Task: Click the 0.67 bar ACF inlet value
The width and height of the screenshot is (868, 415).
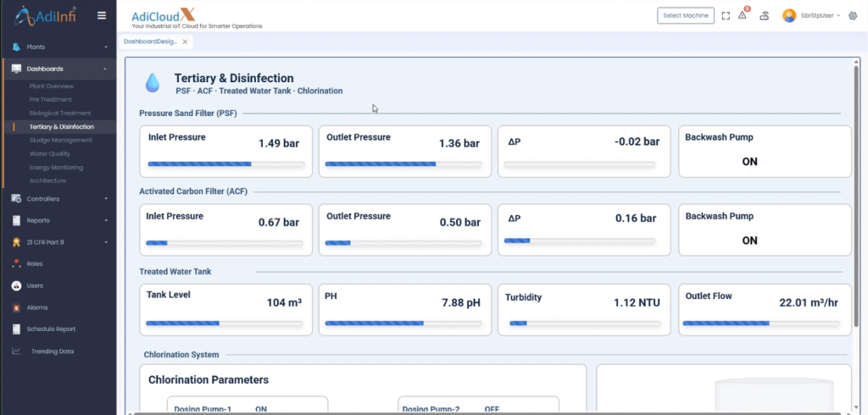Action: (x=278, y=223)
